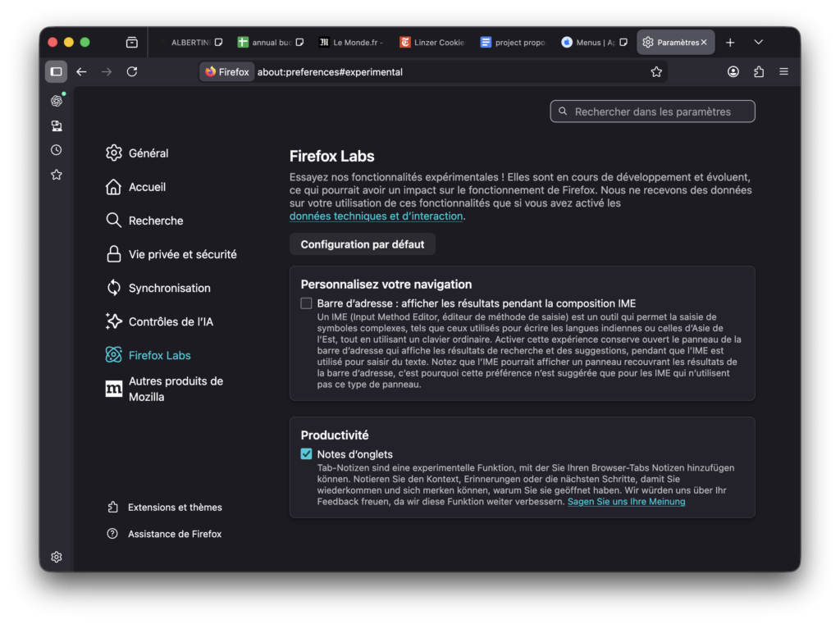Open the Firefox account icon
The height and width of the screenshot is (624, 840).
(x=733, y=71)
